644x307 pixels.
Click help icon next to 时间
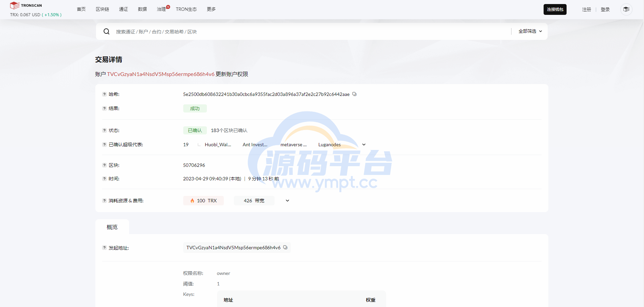point(104,179)
